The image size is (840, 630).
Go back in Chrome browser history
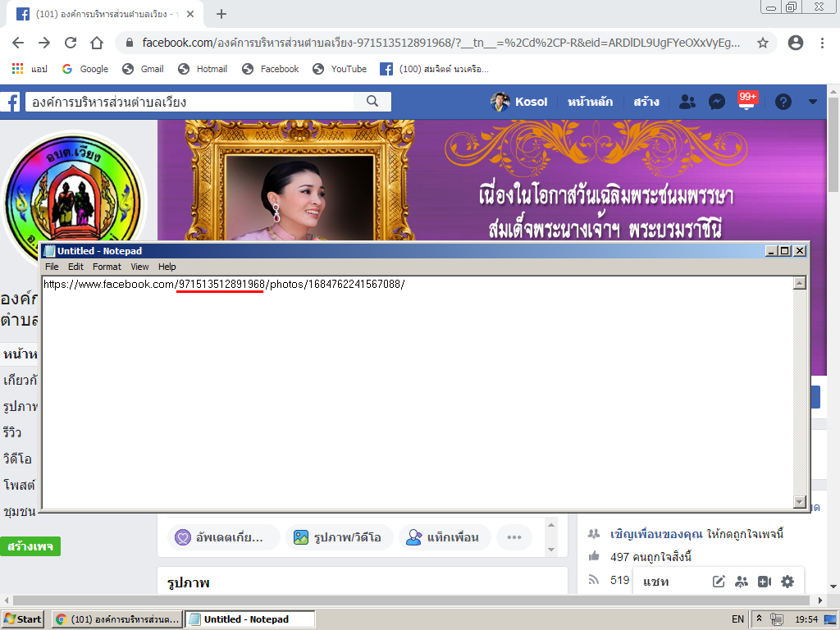18,43
